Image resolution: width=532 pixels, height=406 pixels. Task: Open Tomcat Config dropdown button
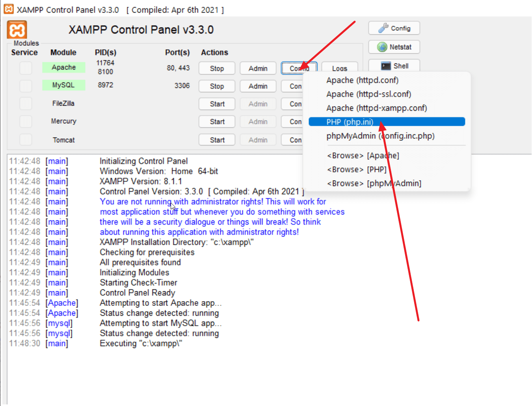pyautogui.click(x=292, y=140)
